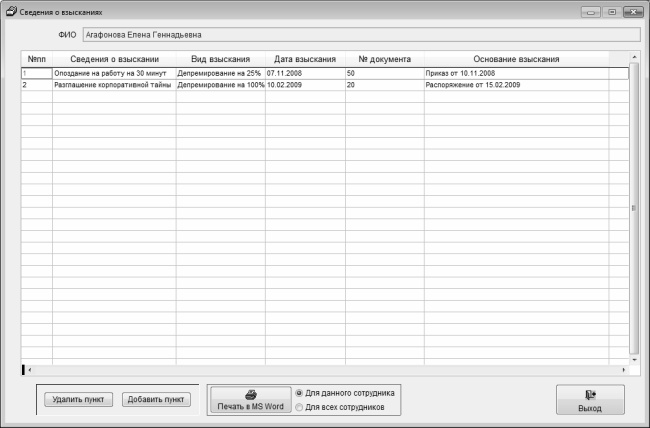Click the 'Основание взыскания' column header

coord(516,59)
